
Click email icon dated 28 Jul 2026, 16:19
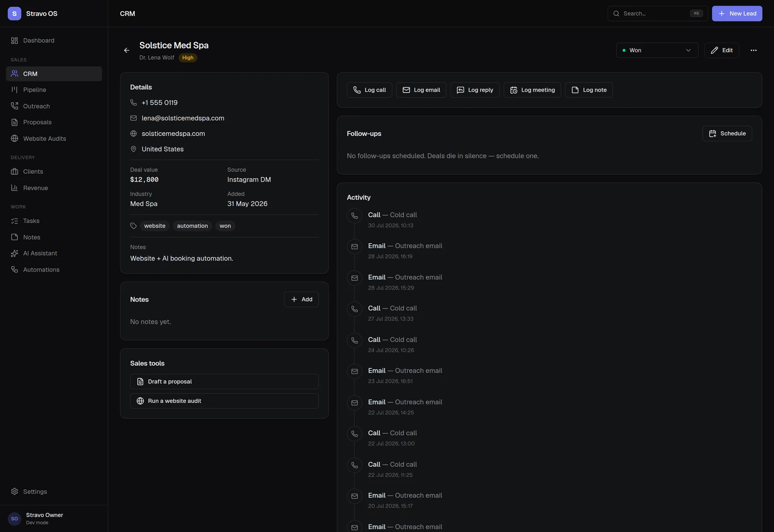(354, 247)
